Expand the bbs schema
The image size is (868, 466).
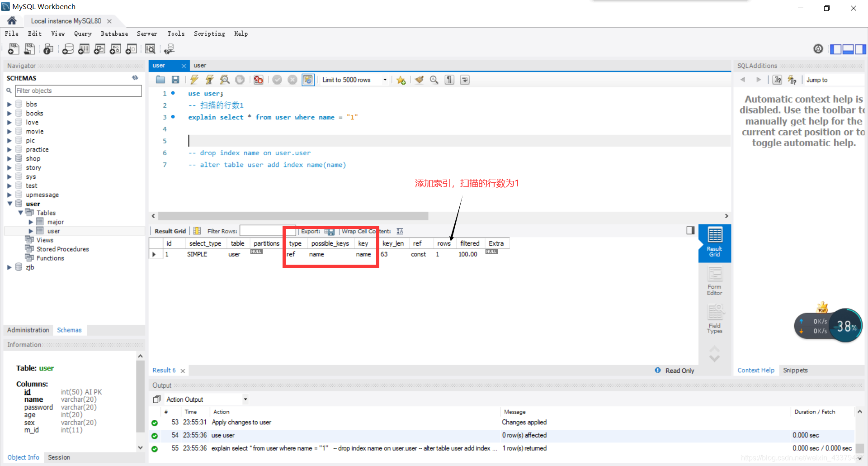(9, 105)
